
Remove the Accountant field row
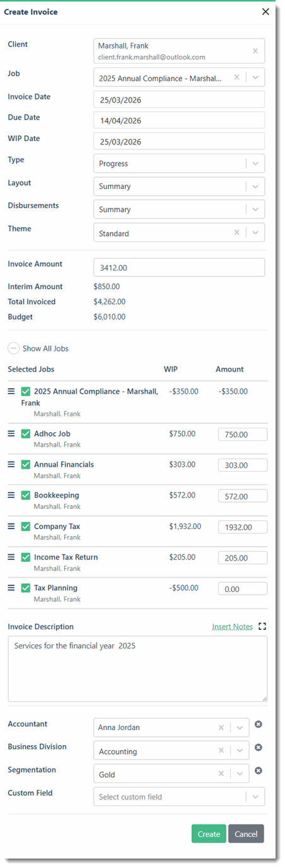tap(259, 724)
